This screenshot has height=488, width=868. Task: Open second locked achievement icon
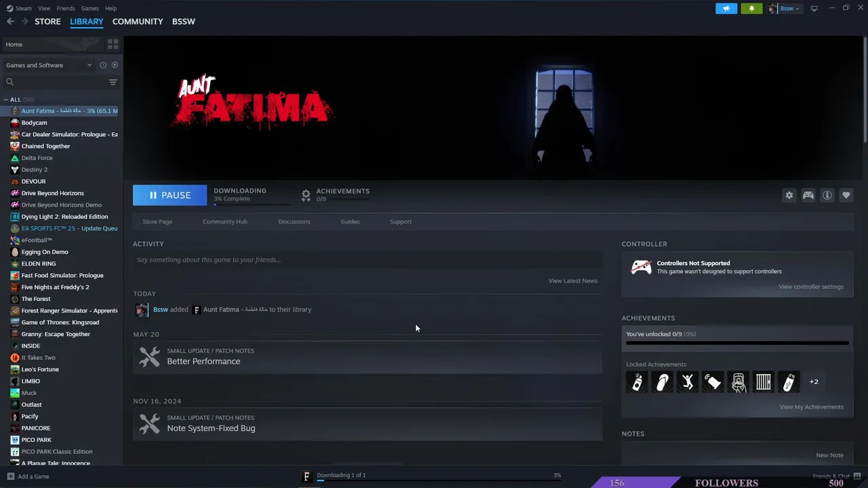pos(663,382)
